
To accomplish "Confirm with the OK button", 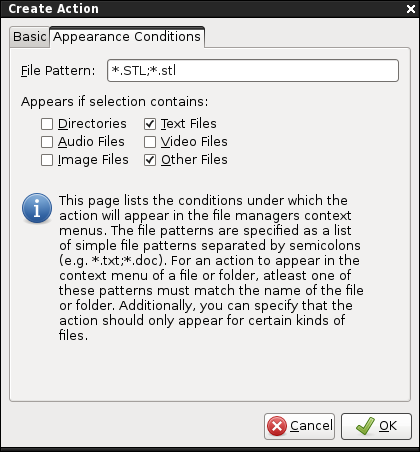I will coord(376,426).
